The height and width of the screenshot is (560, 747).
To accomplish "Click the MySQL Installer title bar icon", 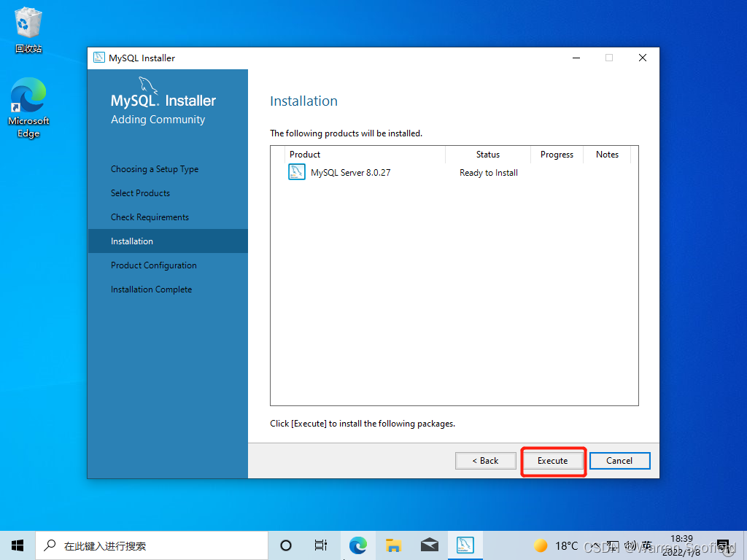I will pyautogui.click(x=99, y=58).
